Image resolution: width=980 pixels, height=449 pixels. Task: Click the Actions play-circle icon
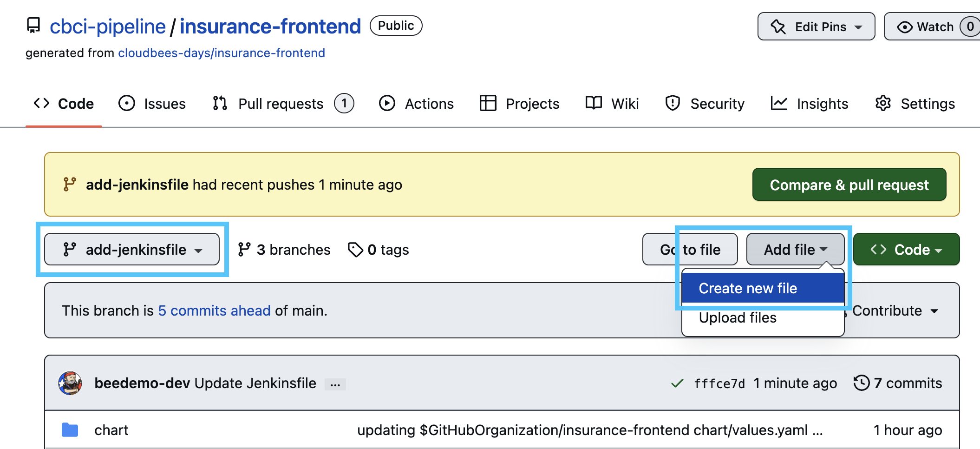pos(387,103)
